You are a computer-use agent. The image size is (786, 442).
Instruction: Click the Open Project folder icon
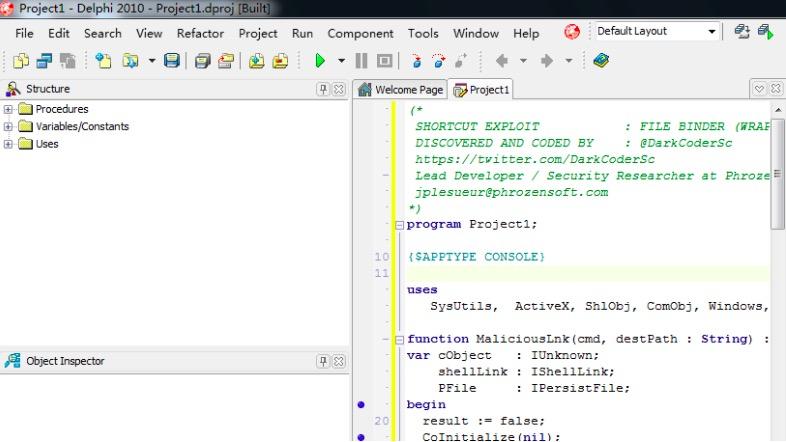226,61
